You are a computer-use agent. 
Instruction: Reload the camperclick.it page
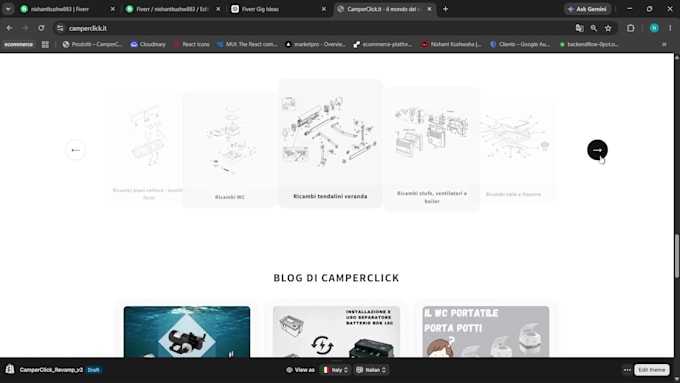tap(41, 28)
